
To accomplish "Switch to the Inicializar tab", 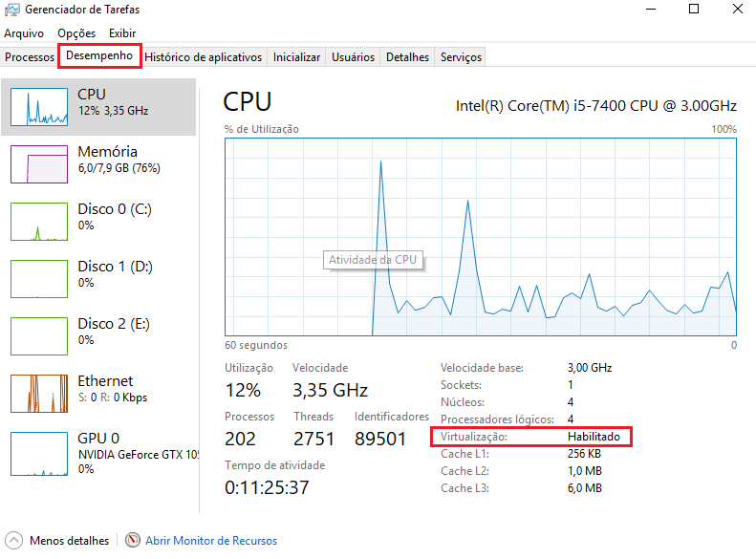I will [x=296, y=57].
